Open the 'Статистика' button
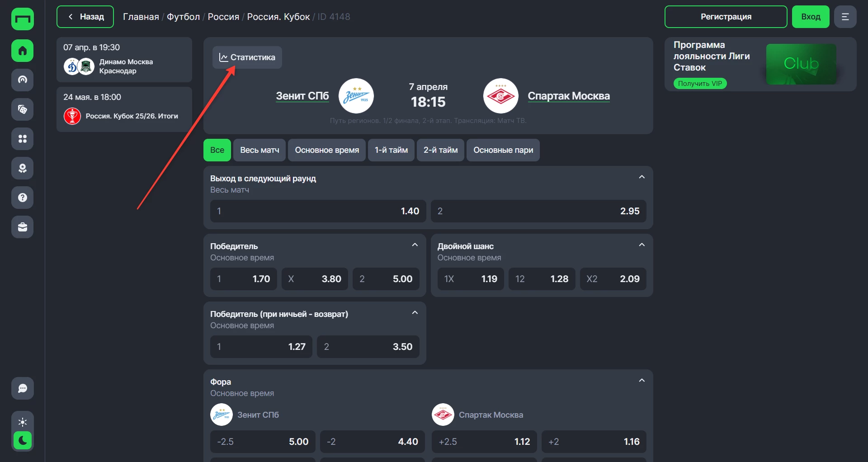The width and height of the screenshot is (868, 462). coord(247,57)
